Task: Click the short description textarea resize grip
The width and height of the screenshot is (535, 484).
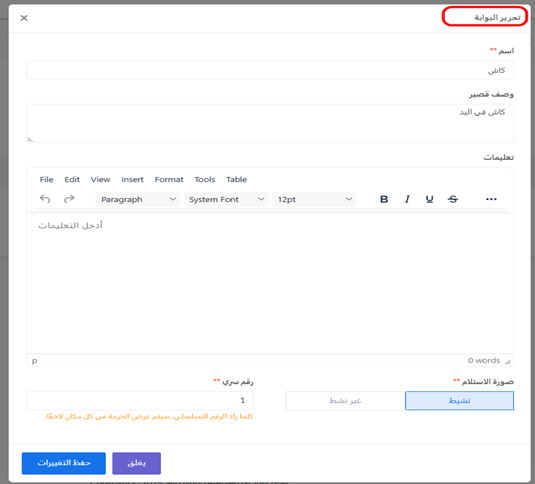Action: coord(30,139)
